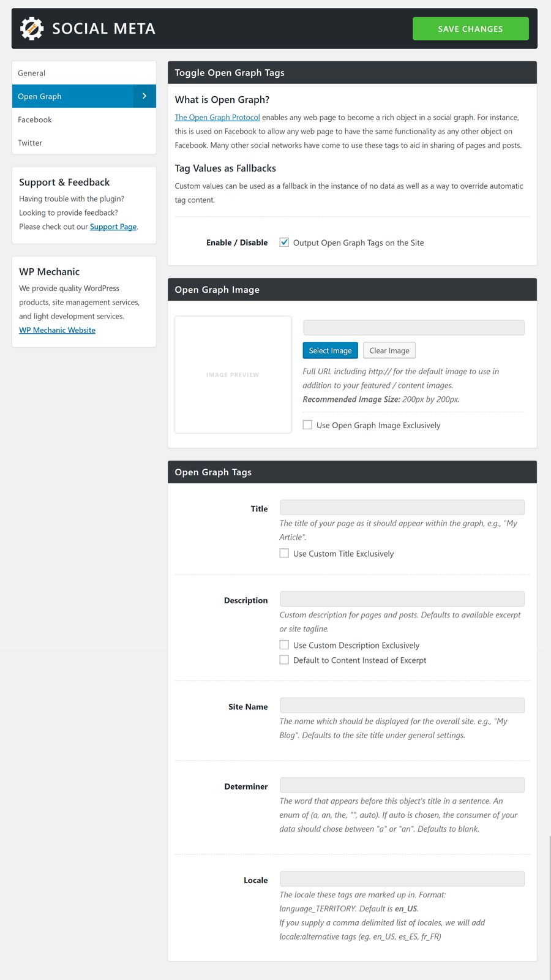
Task: Click the Open Graph image preview box
Action: (x=233, y=374)
